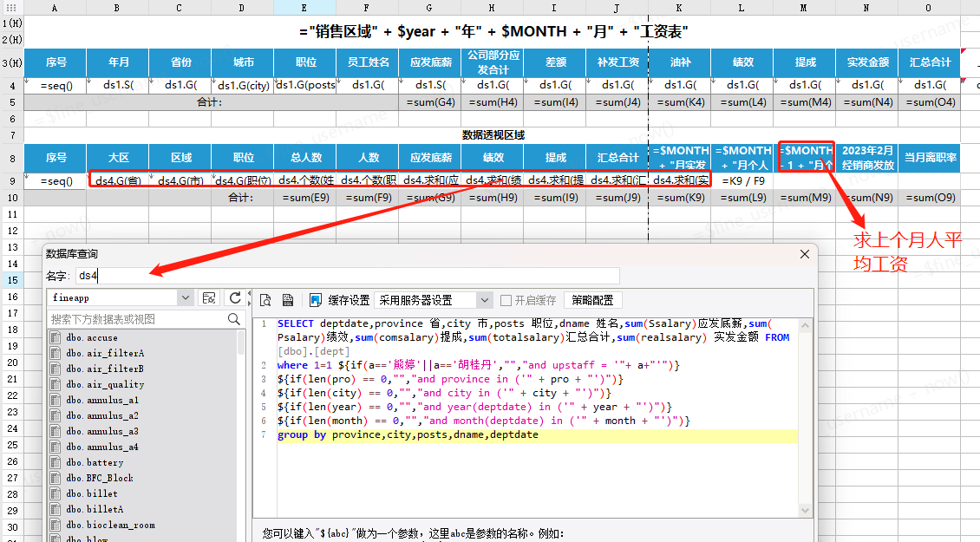The image size is (980, 542).
Task: Select row header 9
Action: coord(12,181)
